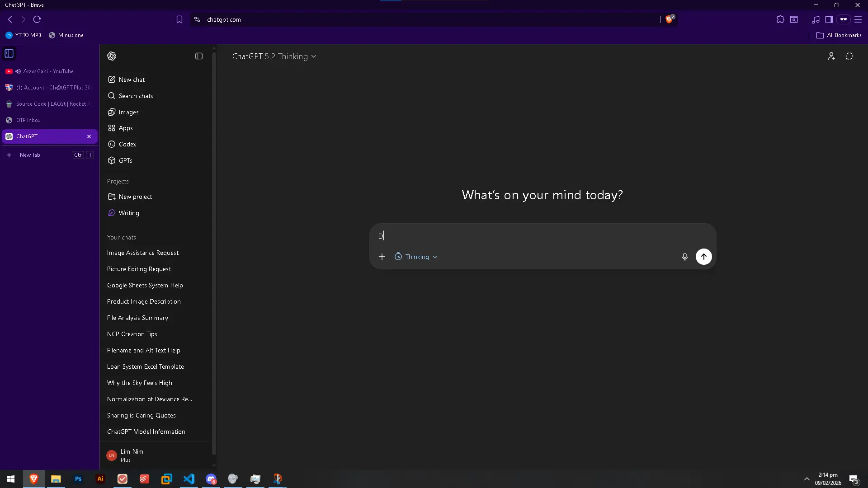Open the YT TO MP3 bookmark
868x488 pixels.
click(x=23, y=35)
